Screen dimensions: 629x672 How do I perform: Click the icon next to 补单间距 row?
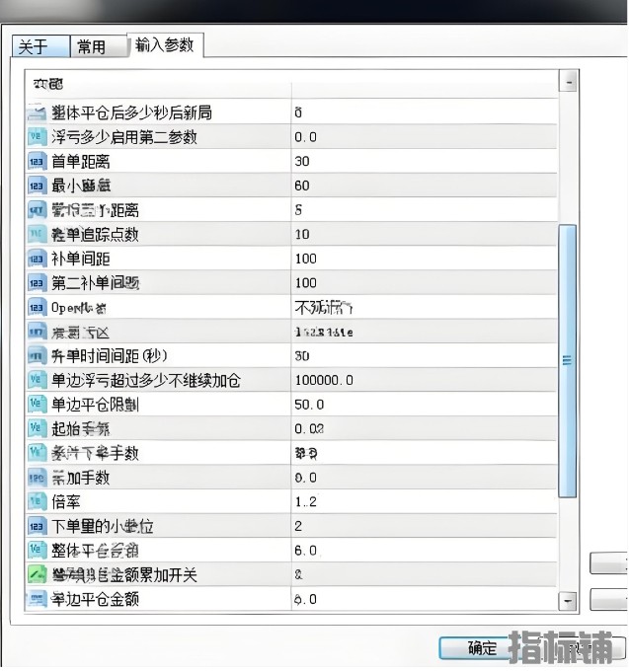point(38,259)
